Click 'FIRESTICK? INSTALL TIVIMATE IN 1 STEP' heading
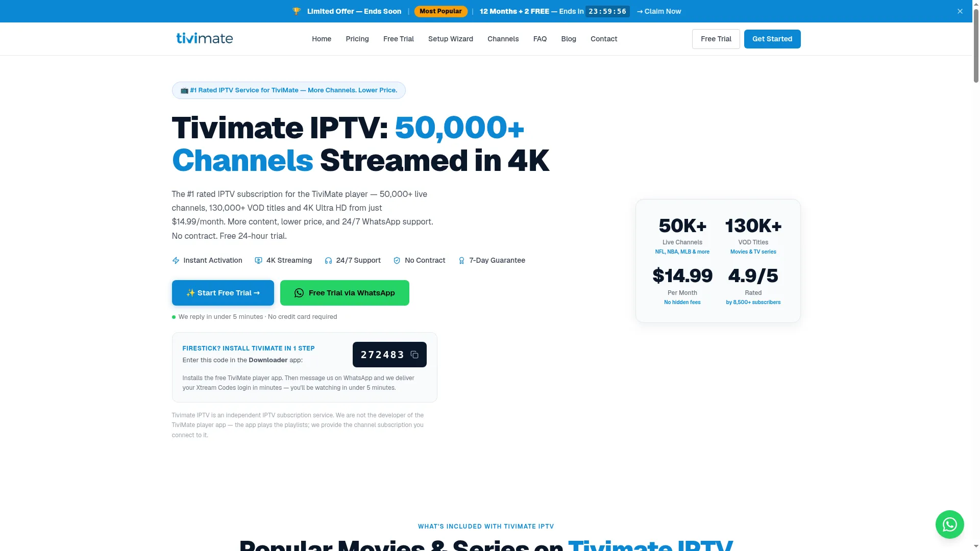This screenshot has height=551, width=980. [x=249, y=348]
